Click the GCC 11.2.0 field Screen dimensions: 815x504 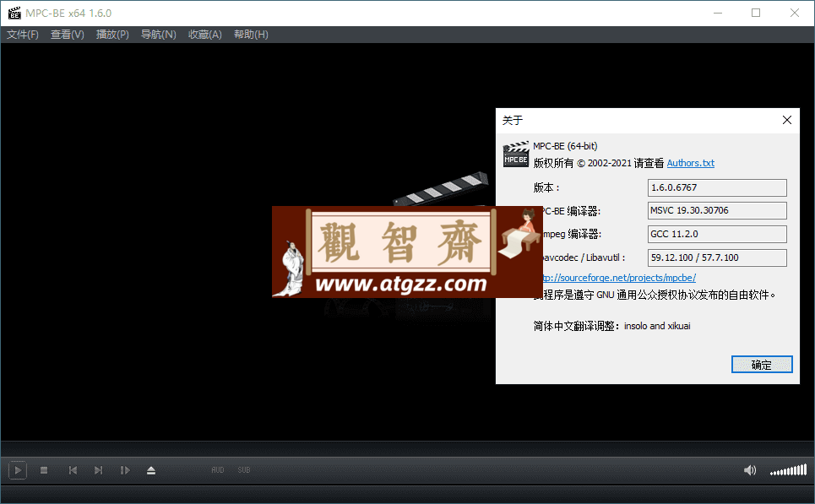[717, 234]
